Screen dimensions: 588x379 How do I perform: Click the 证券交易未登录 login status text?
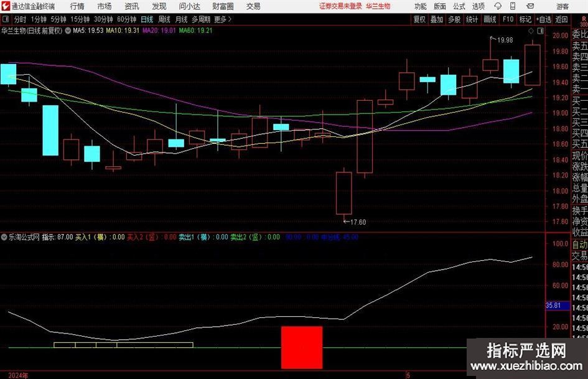[340, 6]
